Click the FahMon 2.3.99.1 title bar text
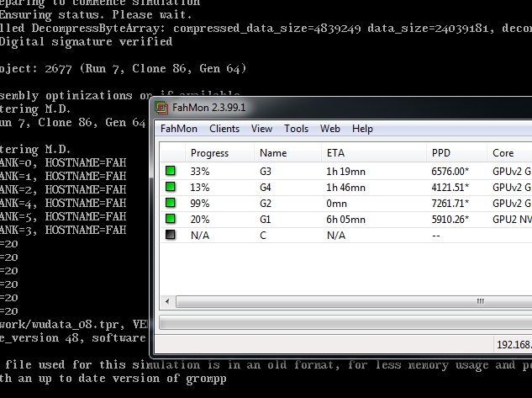The image size is (532, 398). (208, 108)
